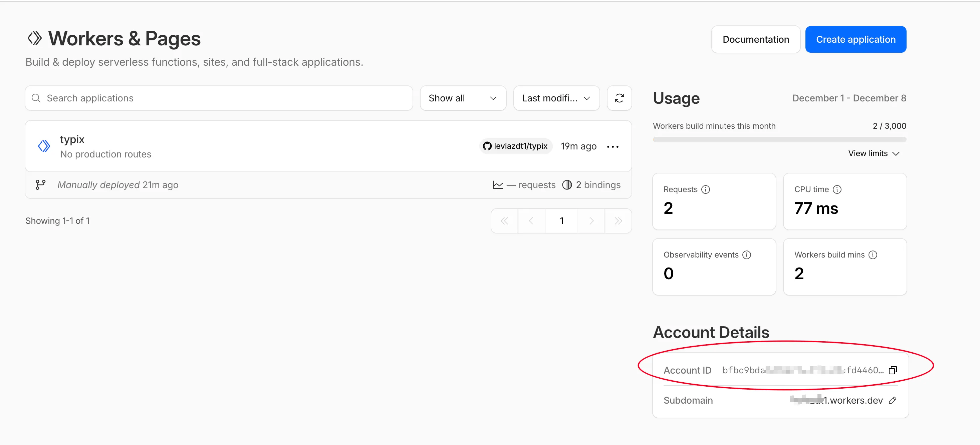Image resolution: width=980 pixels, height=445 pixels.
Task: Open the leviazdt1/typix GitHub repo link
Action: tap(515, 146)
